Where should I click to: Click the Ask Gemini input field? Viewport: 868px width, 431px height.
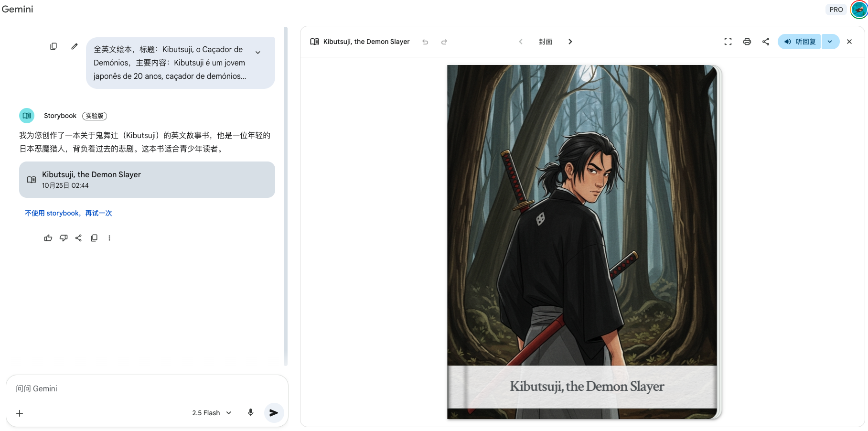(143, 388)
